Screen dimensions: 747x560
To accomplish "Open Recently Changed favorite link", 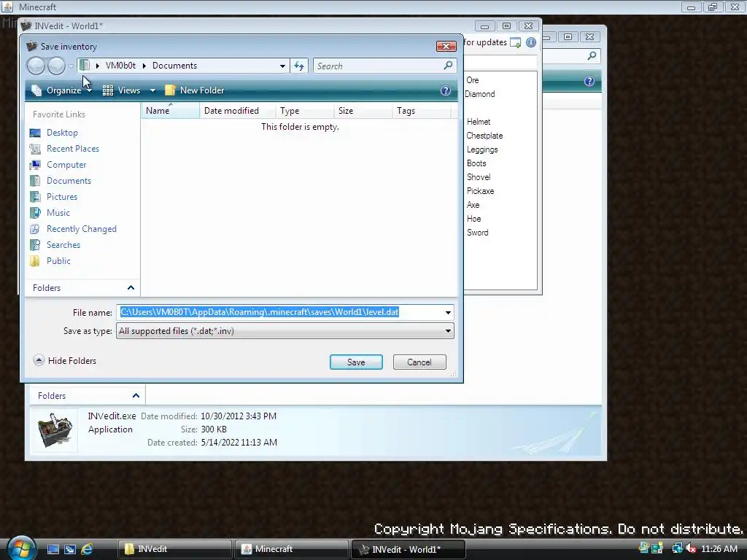I will (81, 229).
